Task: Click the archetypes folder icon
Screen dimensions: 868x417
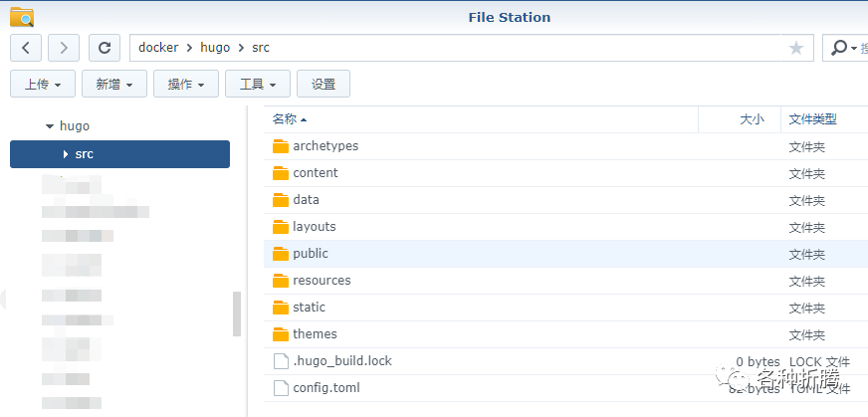Action: (x=281, y=146)
